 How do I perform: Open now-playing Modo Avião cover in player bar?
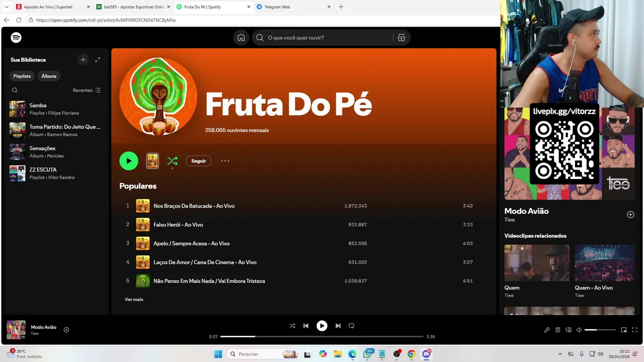coord(16,330)
